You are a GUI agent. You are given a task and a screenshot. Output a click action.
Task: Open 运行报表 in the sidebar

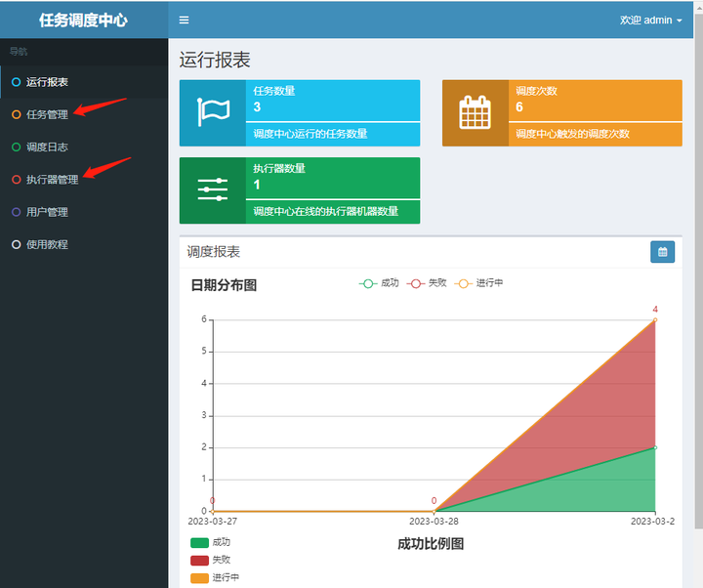coord(84,82)
